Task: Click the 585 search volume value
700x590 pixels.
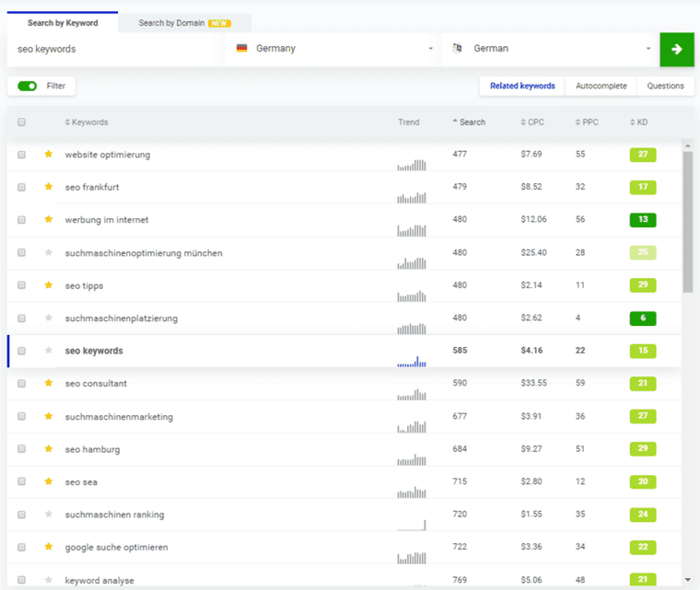Action: click(460, 351)
